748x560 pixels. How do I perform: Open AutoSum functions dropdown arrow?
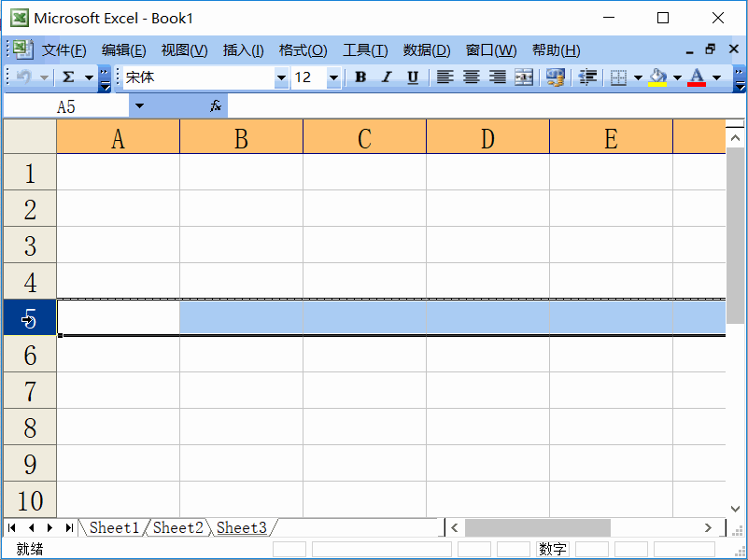pyautogui.click(x=89, y=77)
